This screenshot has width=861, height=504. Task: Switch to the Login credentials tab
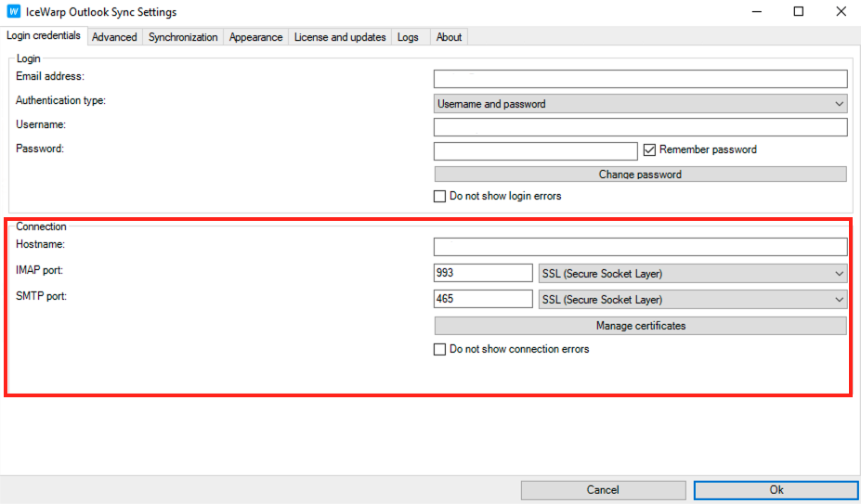click(x=44, y=35)
